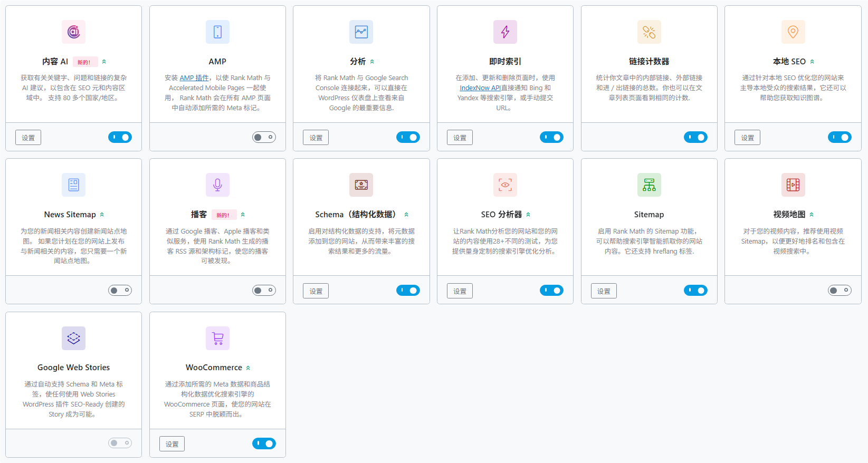Image resolution: width=868 pixels, height=463 pixels.
Task: Click the 新的! badge next to 播客
Action: (223, 215)
